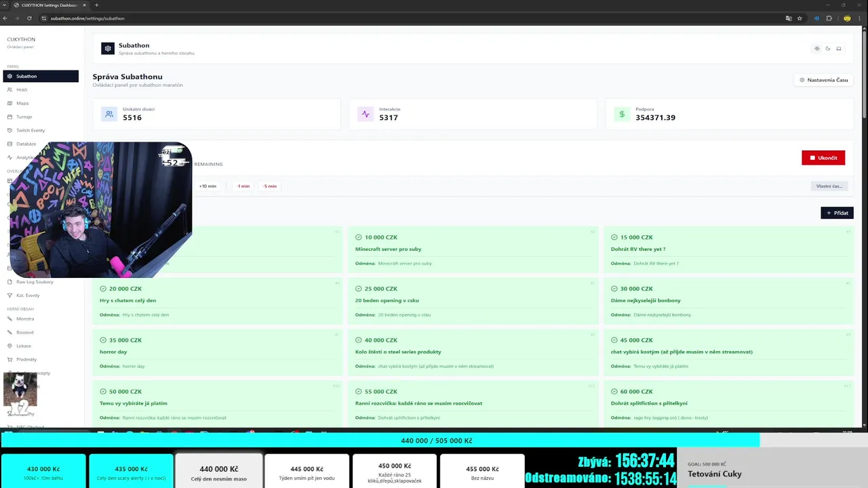The image size is (868, 488).
Task: Click the Mapa map icon
Action: point(9,103)
